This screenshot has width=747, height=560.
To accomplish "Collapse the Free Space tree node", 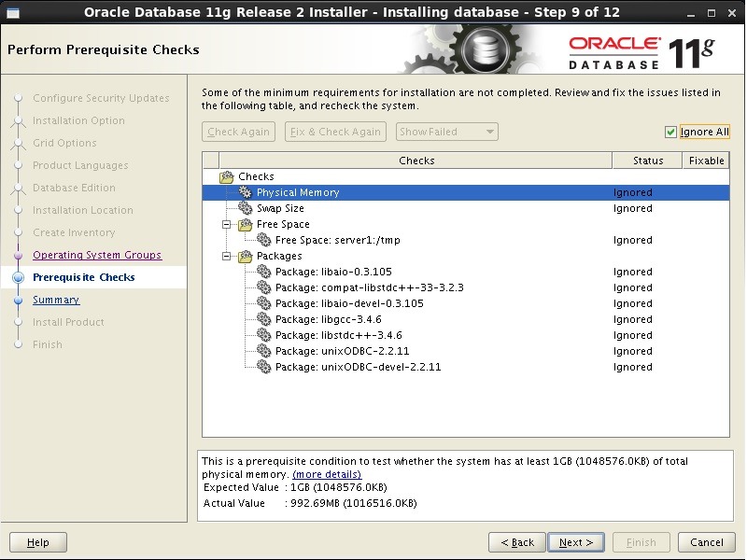I will (227, 224).
